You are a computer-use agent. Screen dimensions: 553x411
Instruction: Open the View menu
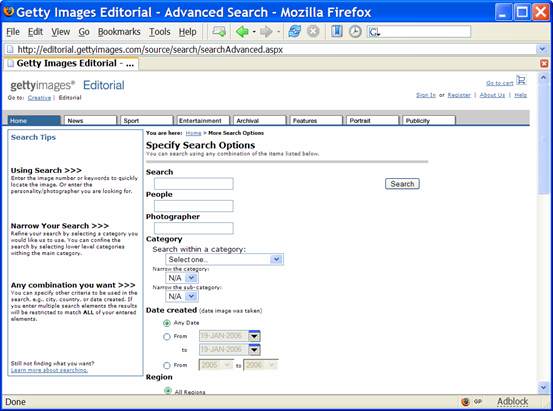61,32
